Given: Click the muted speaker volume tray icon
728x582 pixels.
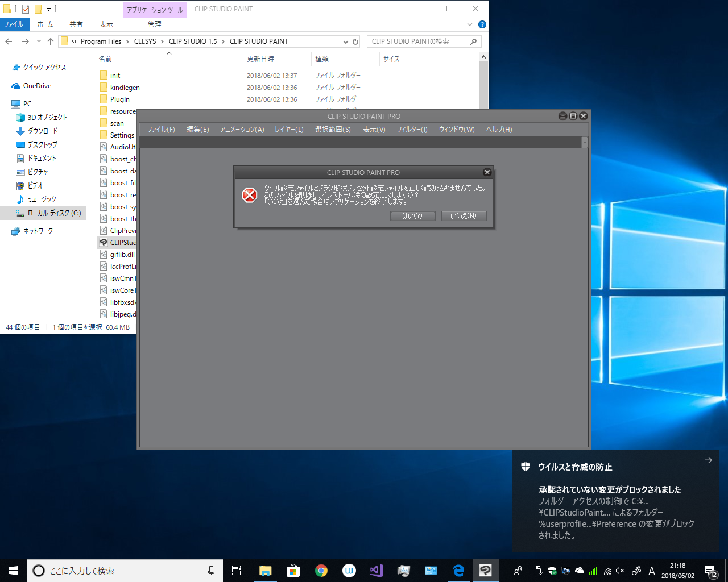Looking at the screenshot, I should 621,571.
